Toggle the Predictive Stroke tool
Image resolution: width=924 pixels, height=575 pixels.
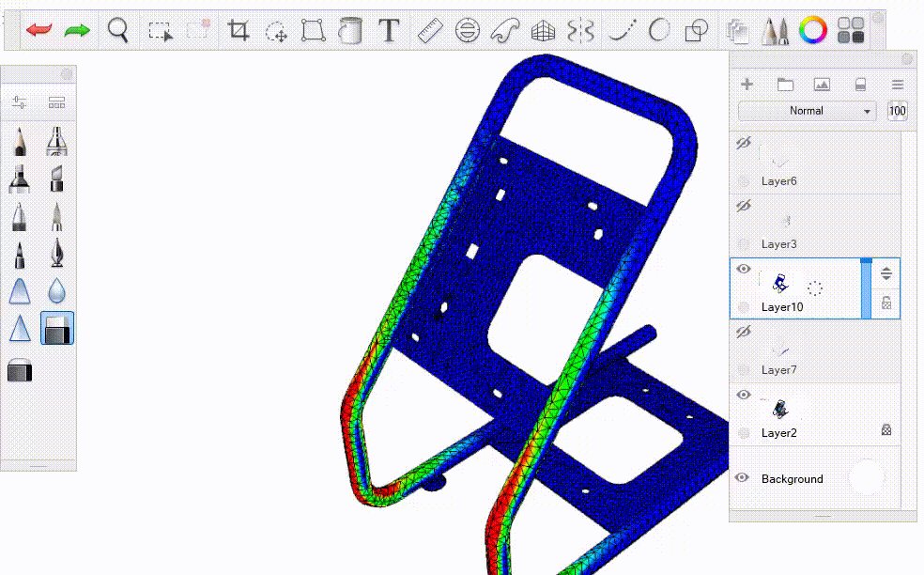click(659, 30)
